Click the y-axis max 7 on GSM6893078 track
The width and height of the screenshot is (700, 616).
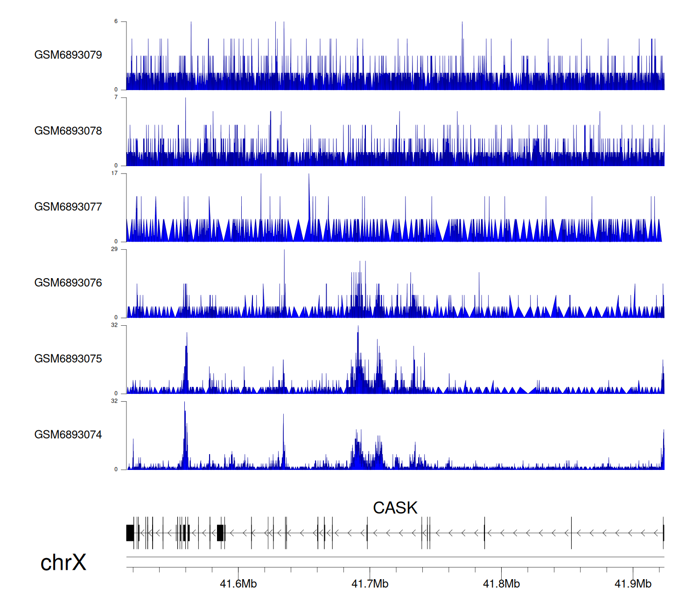pyautogui.click(x=116, y=98)
